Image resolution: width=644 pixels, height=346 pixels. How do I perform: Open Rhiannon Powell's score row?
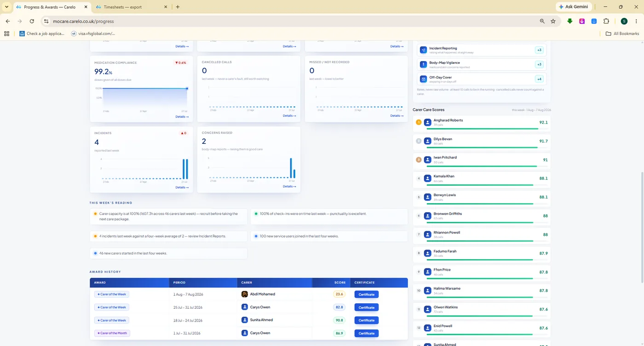point(482,237)
